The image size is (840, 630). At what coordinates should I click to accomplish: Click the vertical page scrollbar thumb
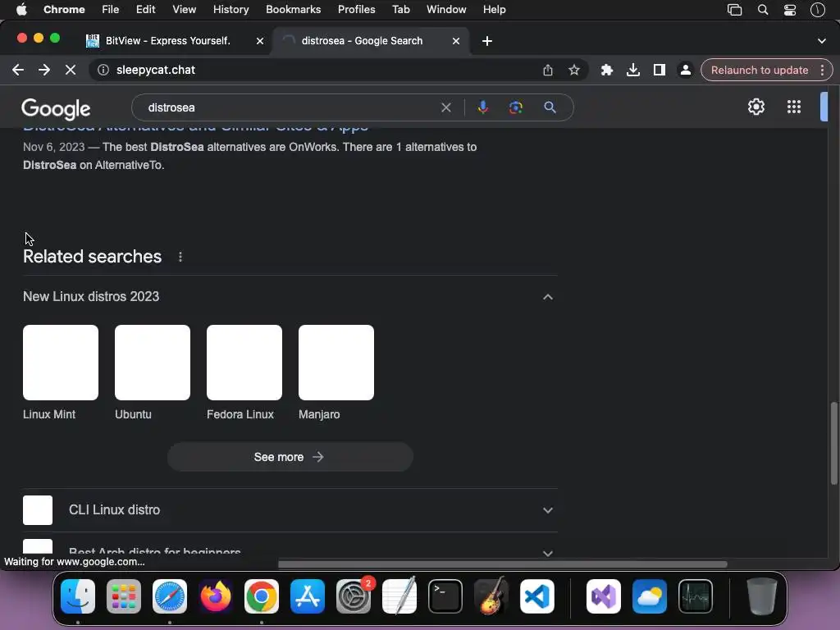pyautogui.click(x=833, y=444)
